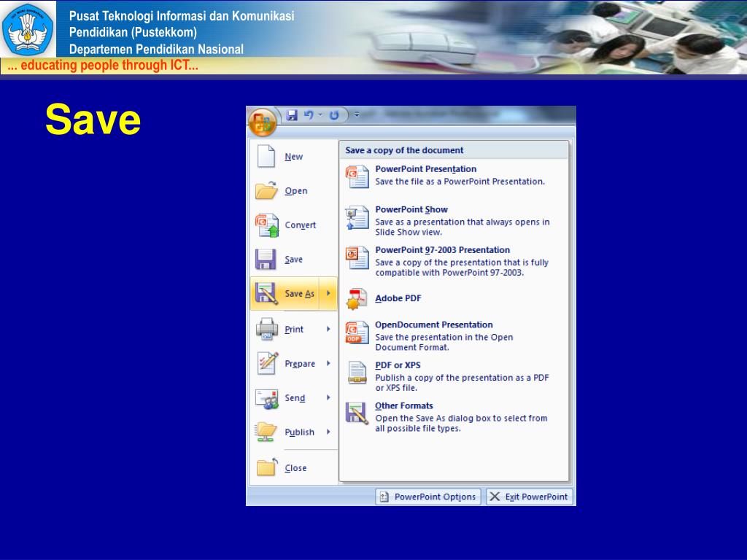Viewport: 747px width, 560px height.
Task: Click the options icon on PowerPoint Options button
Action: coord(384,497)
